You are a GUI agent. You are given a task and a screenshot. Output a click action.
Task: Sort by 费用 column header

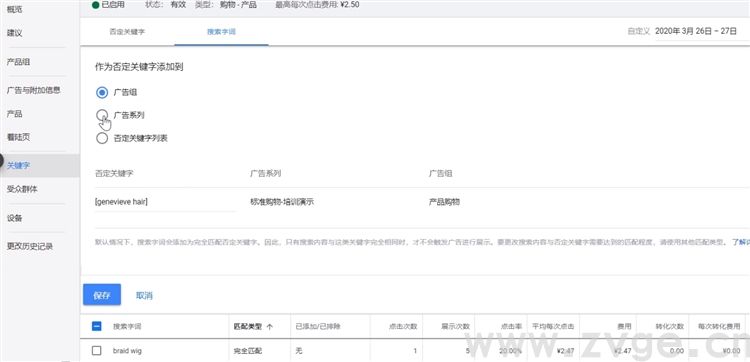[x=624, y=327]
